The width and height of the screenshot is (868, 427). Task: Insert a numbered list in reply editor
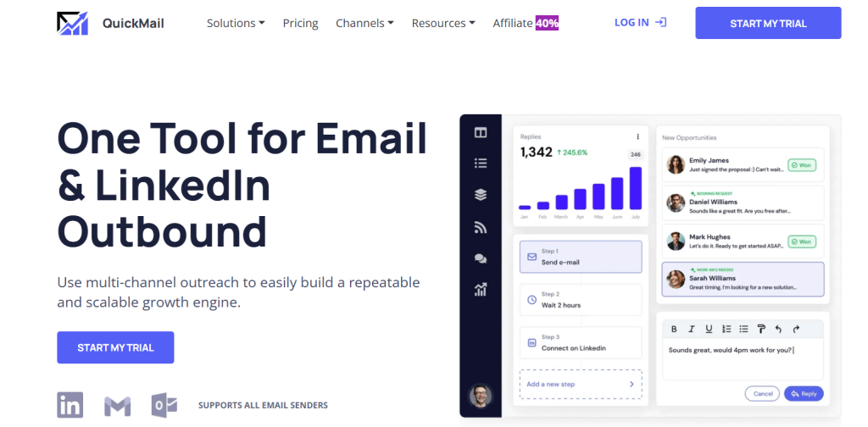pyautogui.click(x=726, y=329)
